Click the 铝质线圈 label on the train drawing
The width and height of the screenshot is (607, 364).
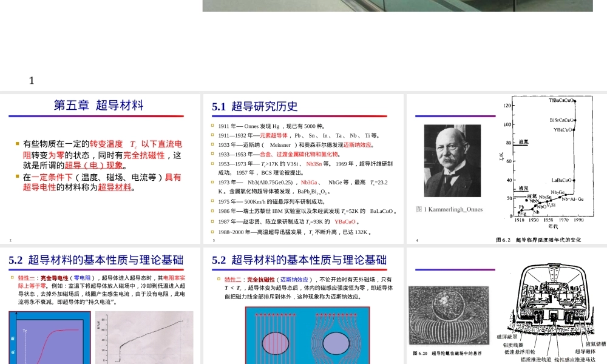(513, 345)
